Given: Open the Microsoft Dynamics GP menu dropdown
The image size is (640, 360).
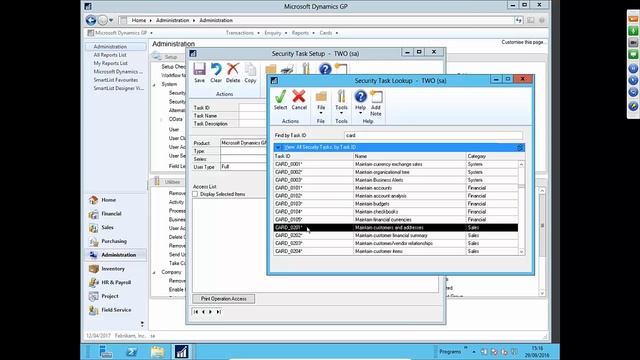Looking at the screenshot, I should 151,33.
